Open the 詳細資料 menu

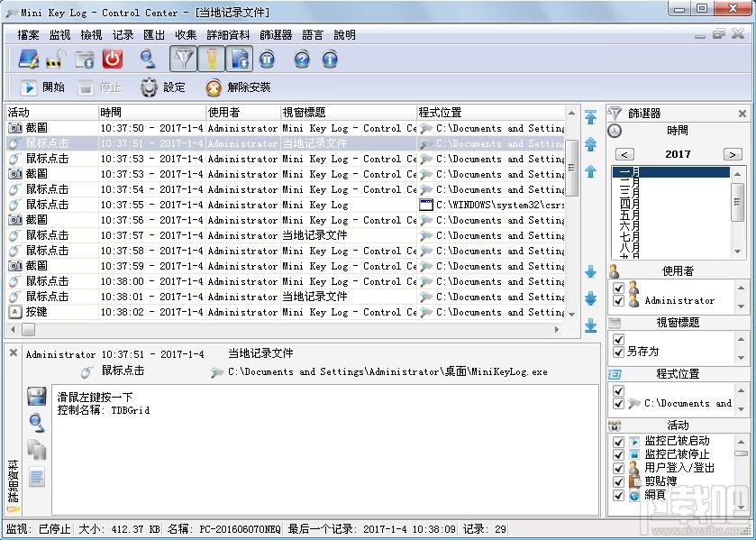pos(229,35)
